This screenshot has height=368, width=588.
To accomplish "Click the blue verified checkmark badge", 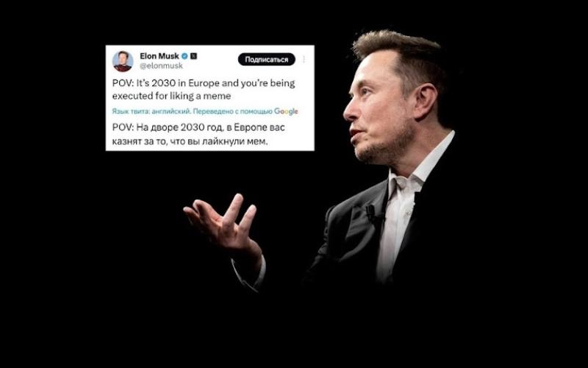I will pos(184,57).
